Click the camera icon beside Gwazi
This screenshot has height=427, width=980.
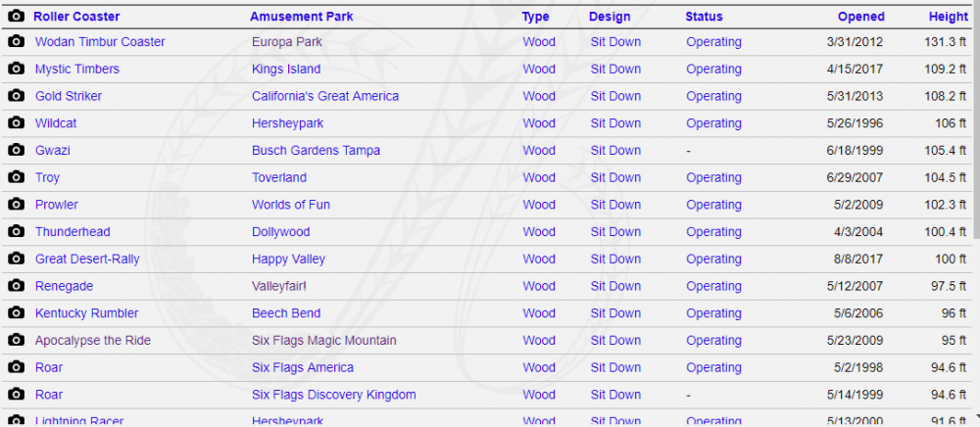(17, 151)
